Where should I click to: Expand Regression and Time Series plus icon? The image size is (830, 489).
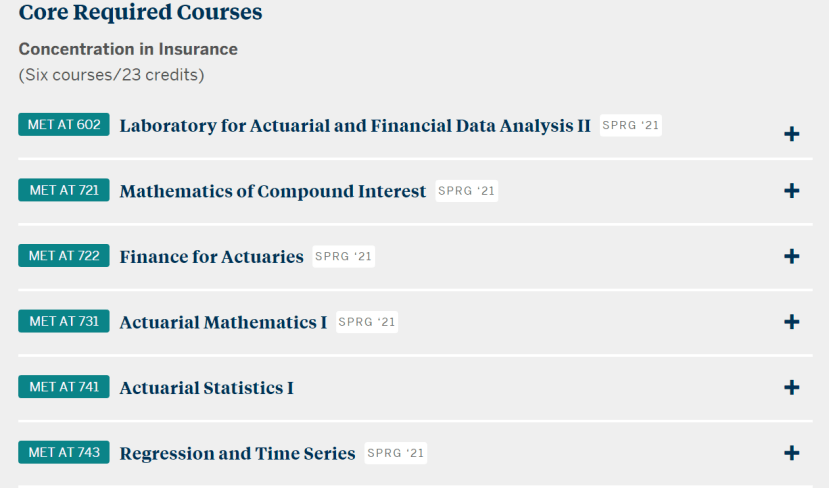791,453
